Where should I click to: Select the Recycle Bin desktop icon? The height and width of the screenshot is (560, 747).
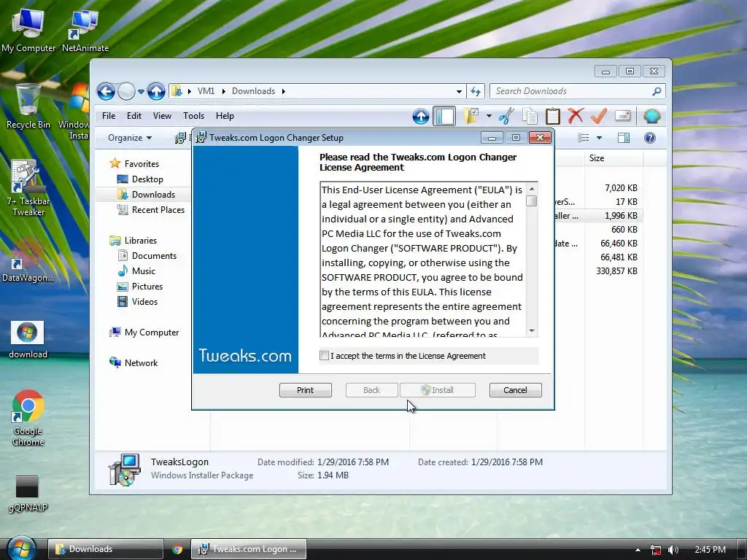tap(28, 106)
